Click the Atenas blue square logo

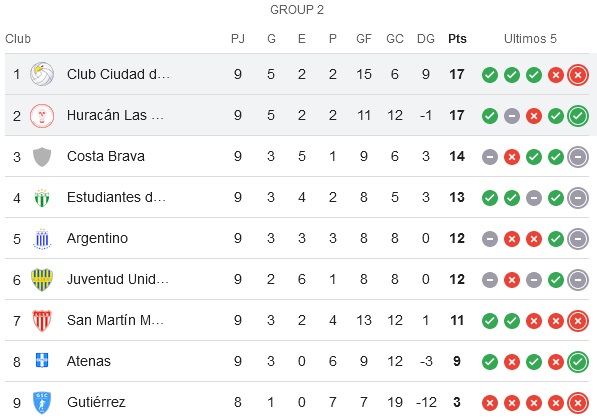42,360
